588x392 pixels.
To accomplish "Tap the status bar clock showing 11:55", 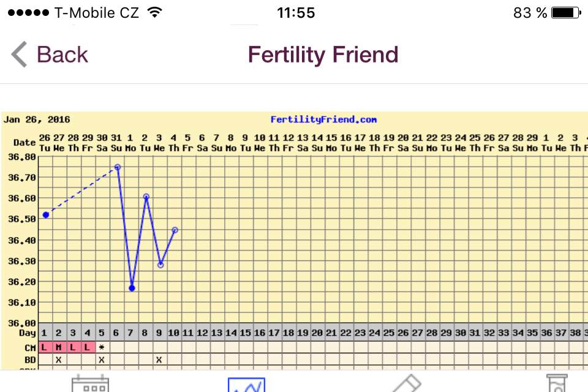I will tap(296, 13).
